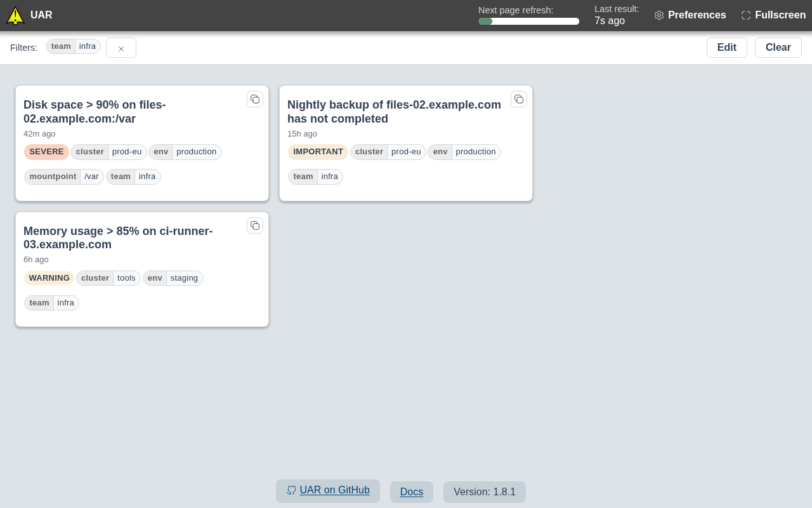Click the UAR warning triangle logo
The width and height of the screenshot is (812, 508).
[x=15, y=16]
